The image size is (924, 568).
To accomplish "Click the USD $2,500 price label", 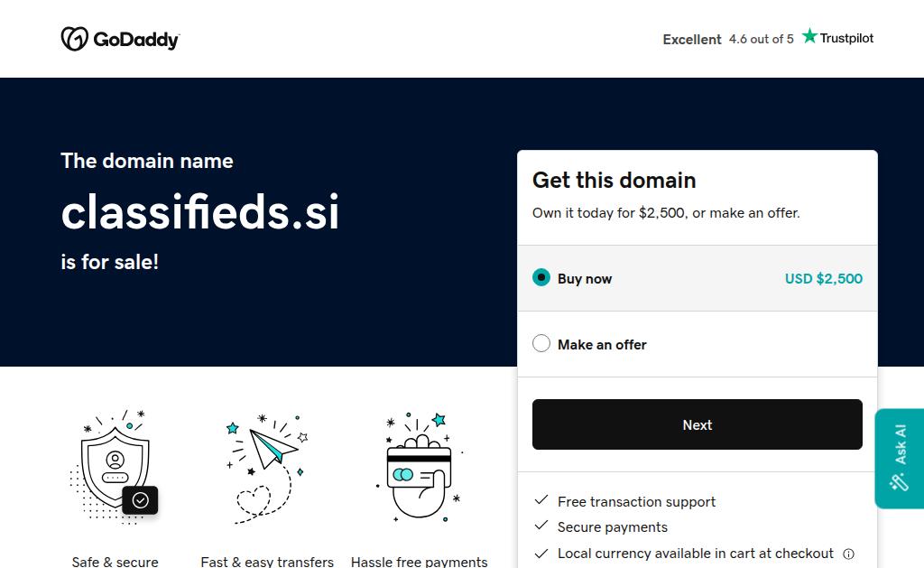I will tap(823, 278).
